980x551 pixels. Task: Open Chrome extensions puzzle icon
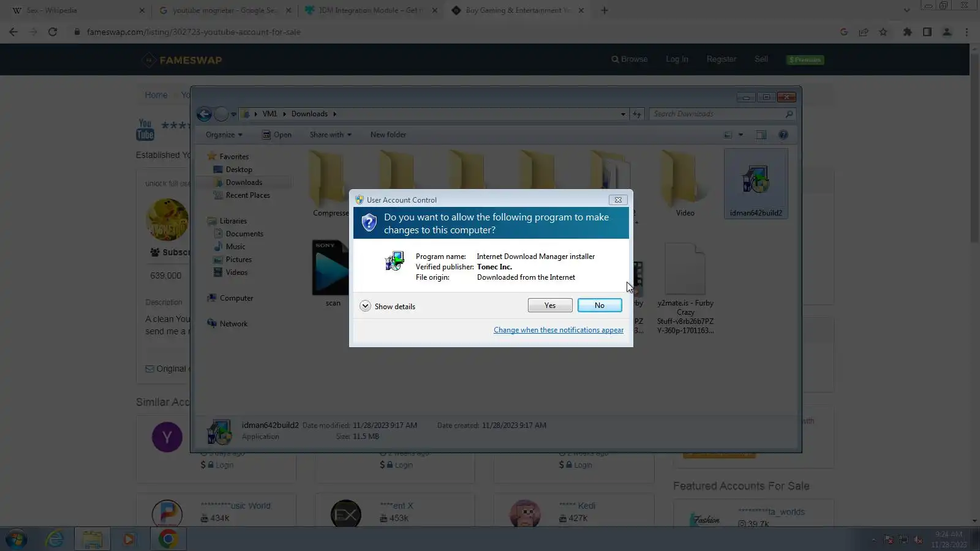click(908, 32)
